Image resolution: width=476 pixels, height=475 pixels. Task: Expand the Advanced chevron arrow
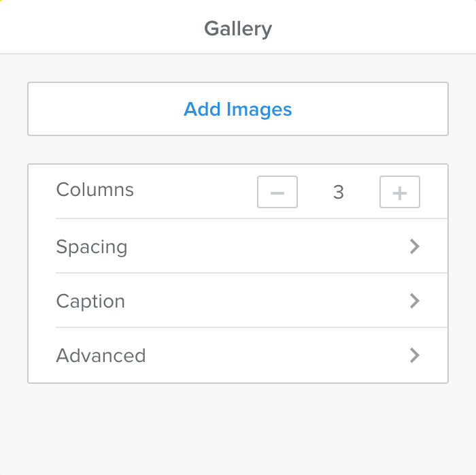point(415,355)
